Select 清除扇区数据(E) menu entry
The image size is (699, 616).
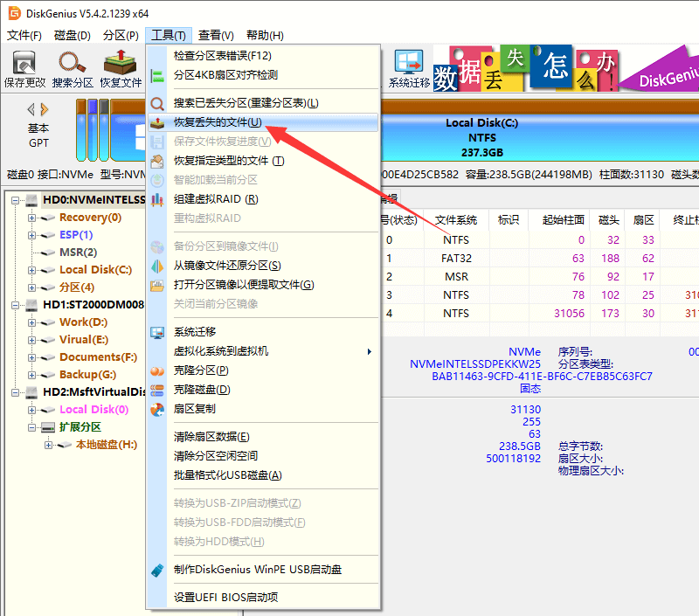(263, 437)
